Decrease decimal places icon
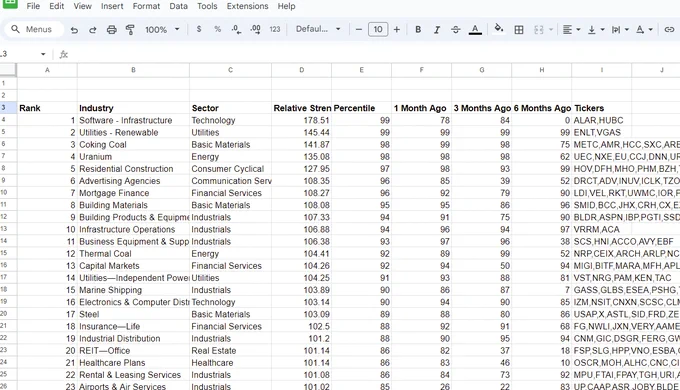The width and height of the screenshot is (680, 390). [236, 29]
